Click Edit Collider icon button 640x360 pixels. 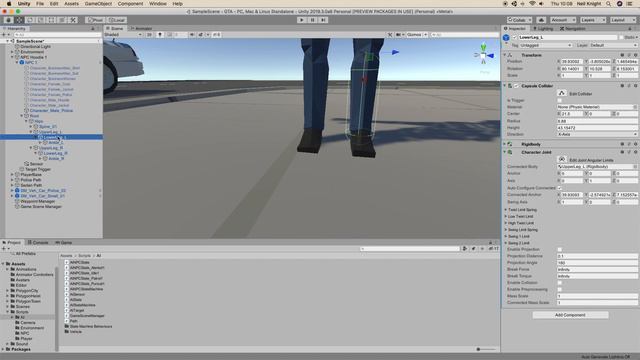[x=562, y=93]
